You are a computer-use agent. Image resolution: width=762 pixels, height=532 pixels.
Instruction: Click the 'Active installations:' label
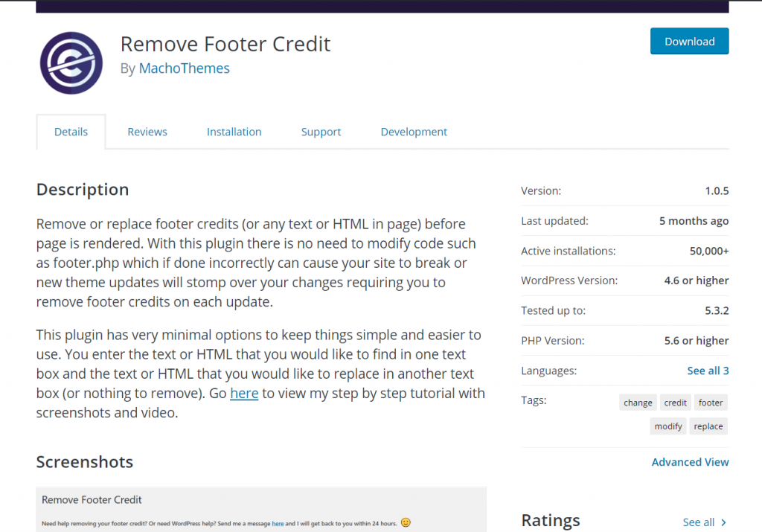568,251
